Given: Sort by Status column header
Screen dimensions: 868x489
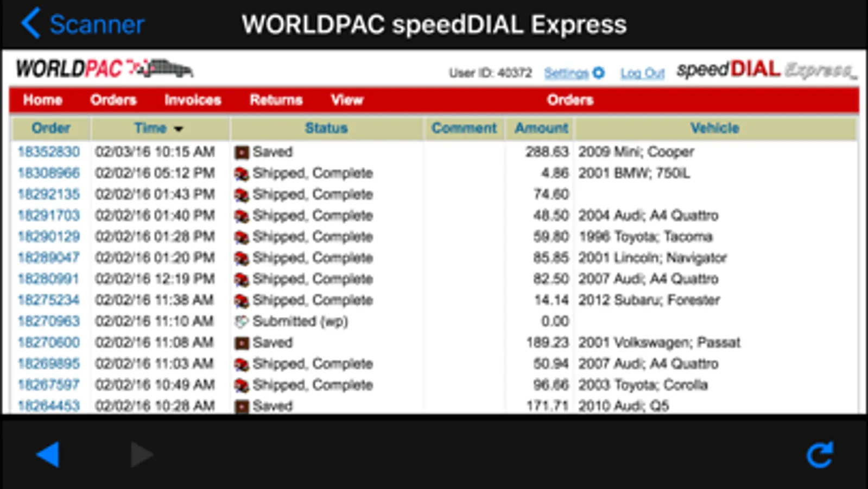Looking at the screenshot, I should pyautogui.click(x=326, y=128).
